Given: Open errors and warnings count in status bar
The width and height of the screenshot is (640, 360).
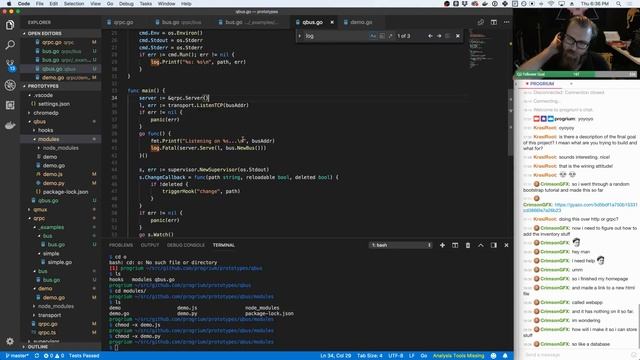Looking at the screenshot, I should 54,356.
